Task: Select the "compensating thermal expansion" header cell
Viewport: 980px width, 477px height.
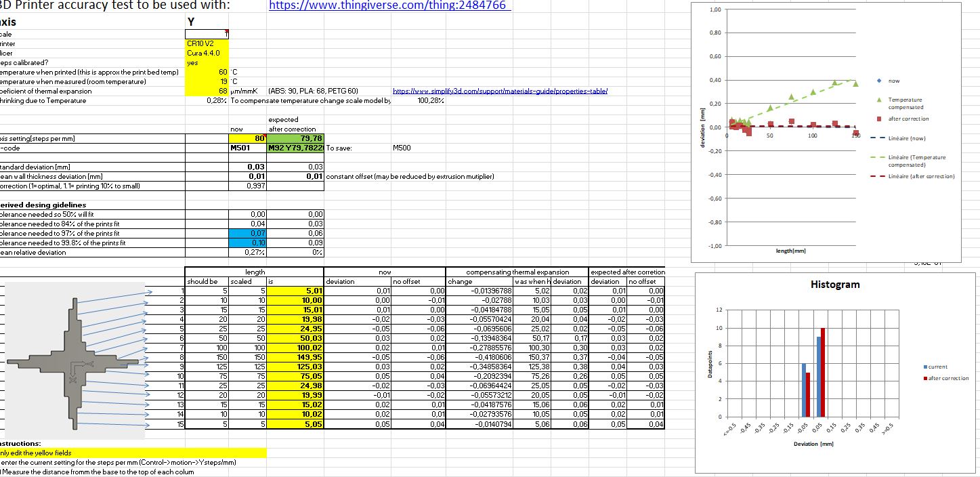Action: [x=517, y=272]
